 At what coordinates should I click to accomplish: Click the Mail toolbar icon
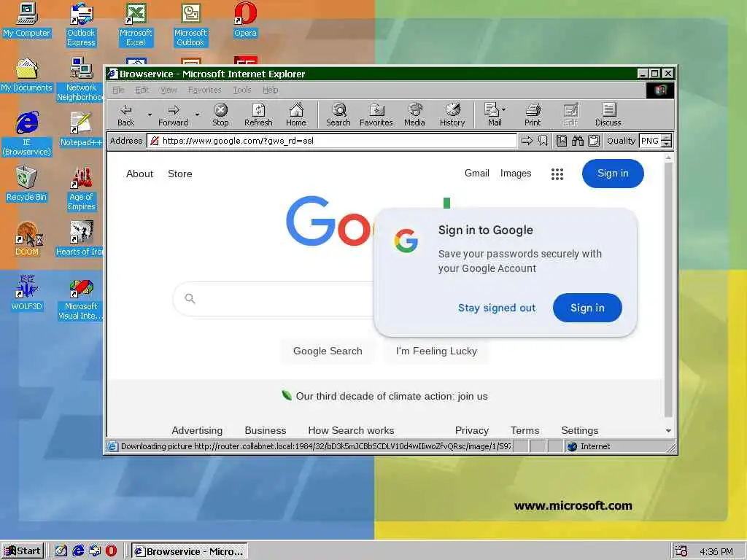[x=492, y=114]
